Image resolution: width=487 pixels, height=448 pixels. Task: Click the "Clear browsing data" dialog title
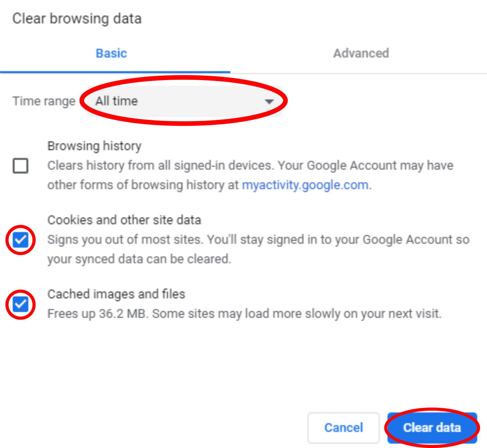77,19
